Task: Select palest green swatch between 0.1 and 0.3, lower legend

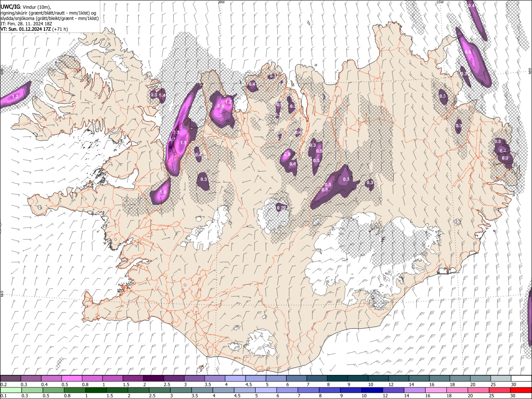Action: tap(10, 390)
